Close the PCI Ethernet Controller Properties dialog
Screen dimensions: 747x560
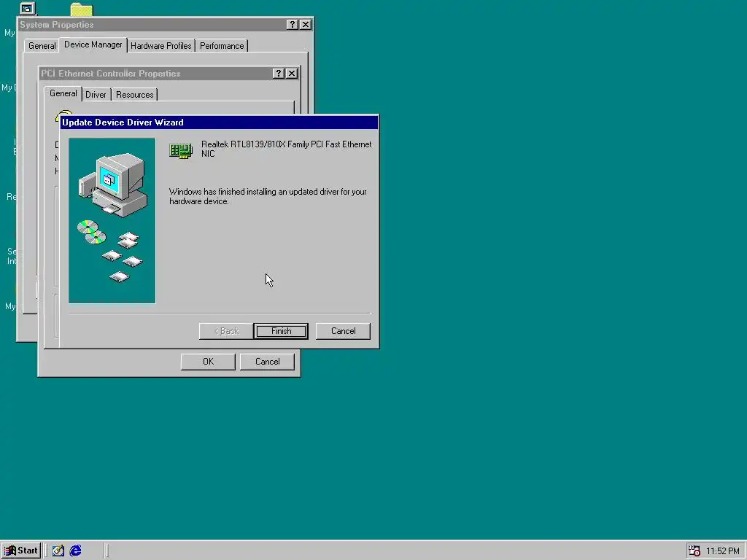292,74
